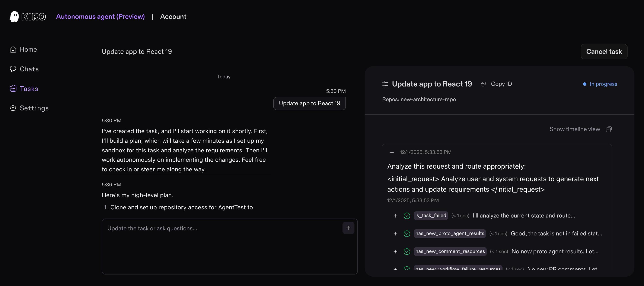The width and height of the screenshot is (644, 286).
Task: Open the Account menu
Action: [x=173, y=16]
